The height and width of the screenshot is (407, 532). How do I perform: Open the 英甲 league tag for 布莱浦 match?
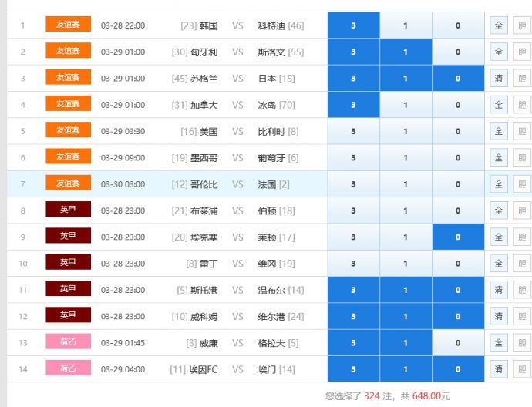[68, 210]
